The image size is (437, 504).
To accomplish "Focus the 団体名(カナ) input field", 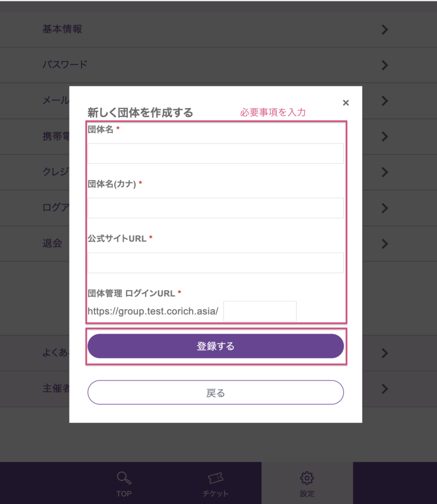I will (215, 208).
